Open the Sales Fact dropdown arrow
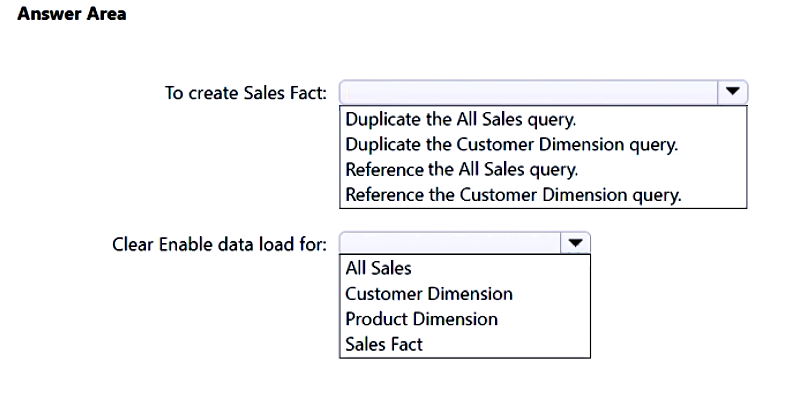The width and height of the screenshot is (804, 400). pos(733,93)
